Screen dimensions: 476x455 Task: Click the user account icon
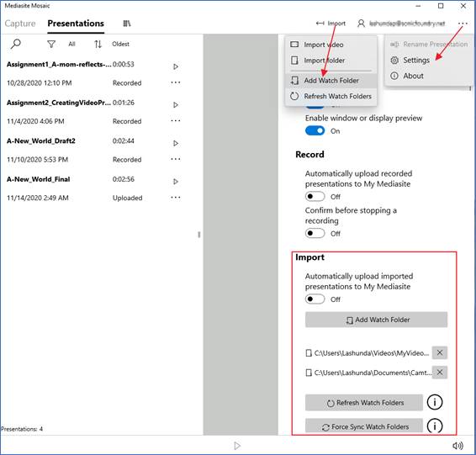point(361,24)
